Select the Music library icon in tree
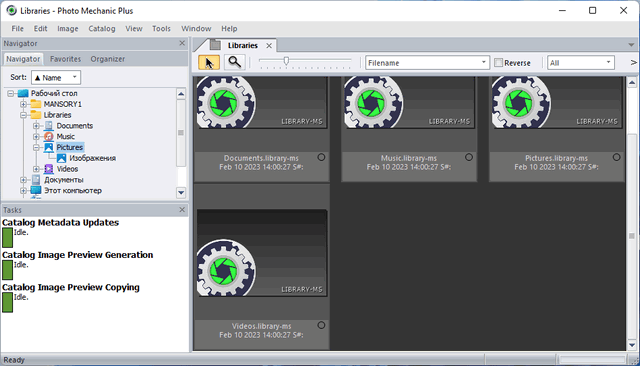Image resolution: width=640 pixels, height=366 pixels. click(x=49, y=136)
